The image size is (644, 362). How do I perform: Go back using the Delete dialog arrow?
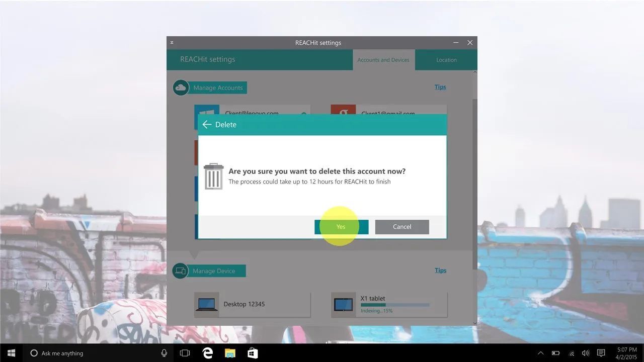(206, 125)
